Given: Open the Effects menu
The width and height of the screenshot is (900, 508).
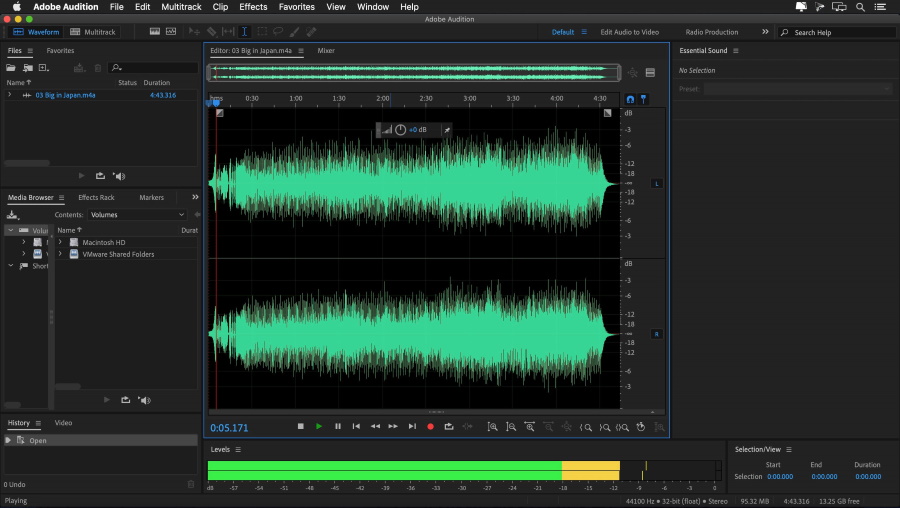Looking at the screenshot, I should point(253,7).
